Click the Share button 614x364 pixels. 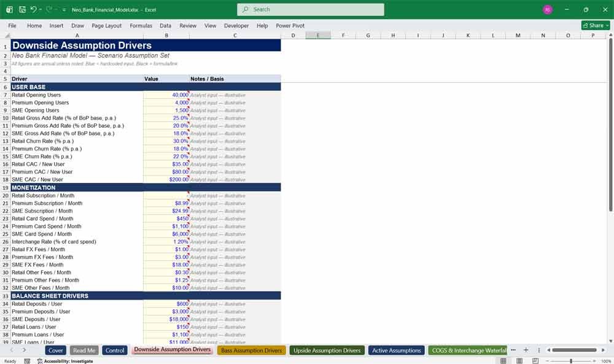point(596,25)
